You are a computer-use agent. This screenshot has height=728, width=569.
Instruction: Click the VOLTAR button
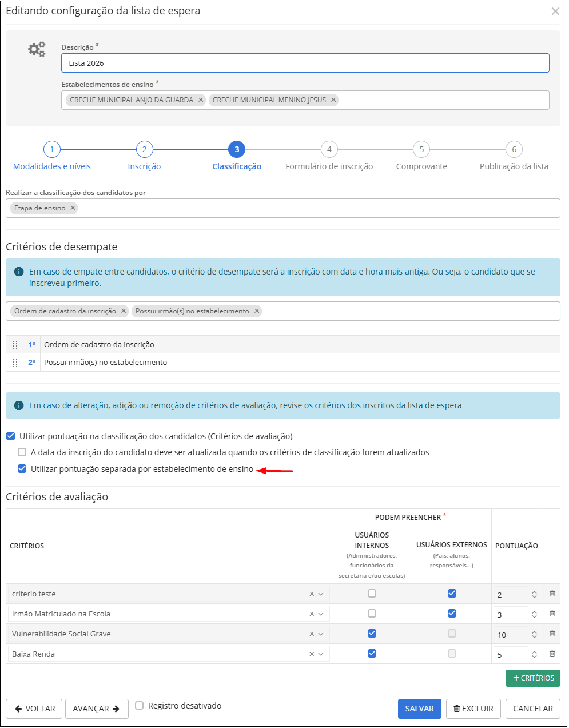pyautogui.click(x=35, y=709)
